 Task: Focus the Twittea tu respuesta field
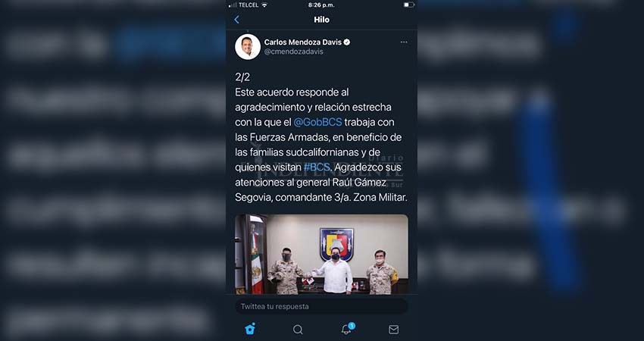click(321, 306)
